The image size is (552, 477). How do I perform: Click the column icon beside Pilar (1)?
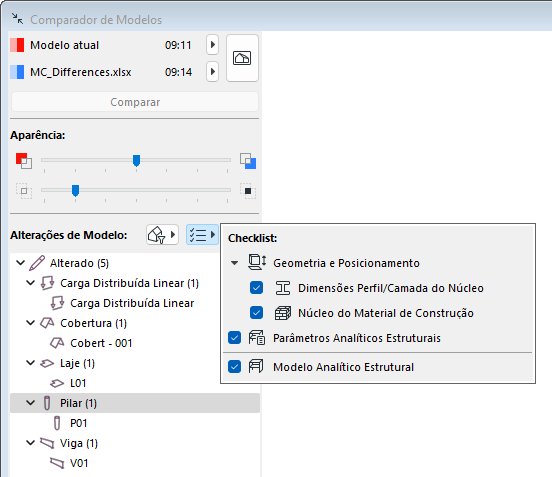pyautogui.click(x=47, y=403)
